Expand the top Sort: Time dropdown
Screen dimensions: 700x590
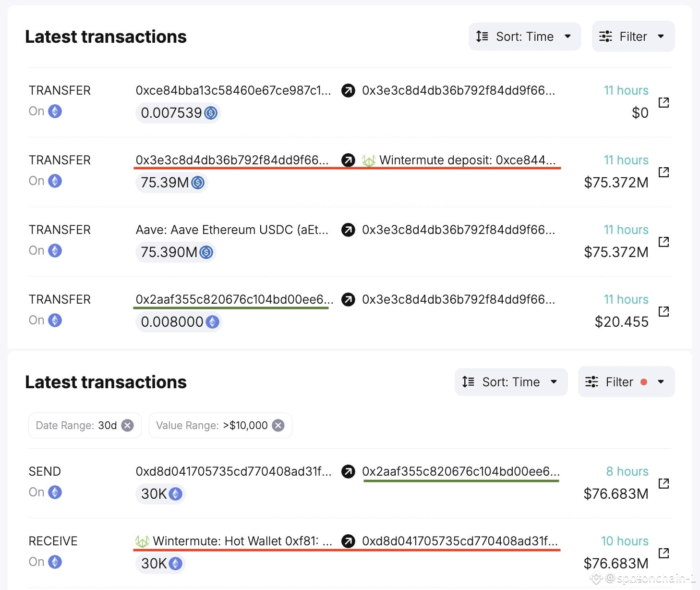(524, 37)
